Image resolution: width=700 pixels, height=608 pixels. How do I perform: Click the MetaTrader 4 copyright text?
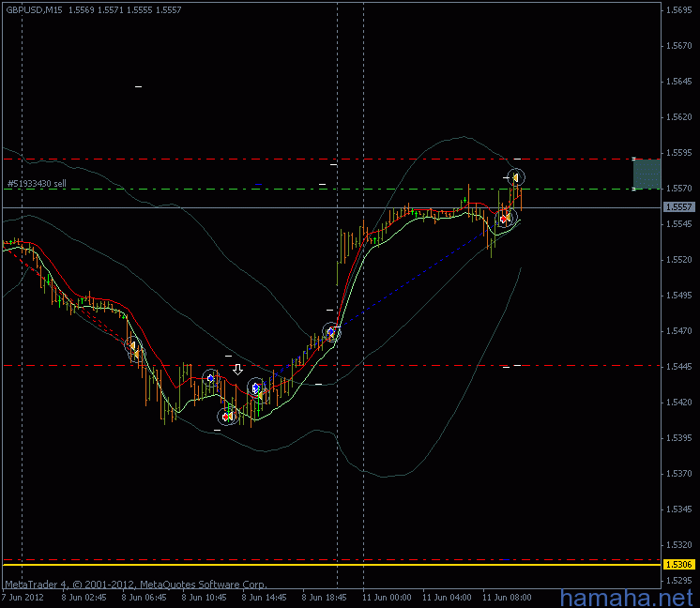coord(136,585)
